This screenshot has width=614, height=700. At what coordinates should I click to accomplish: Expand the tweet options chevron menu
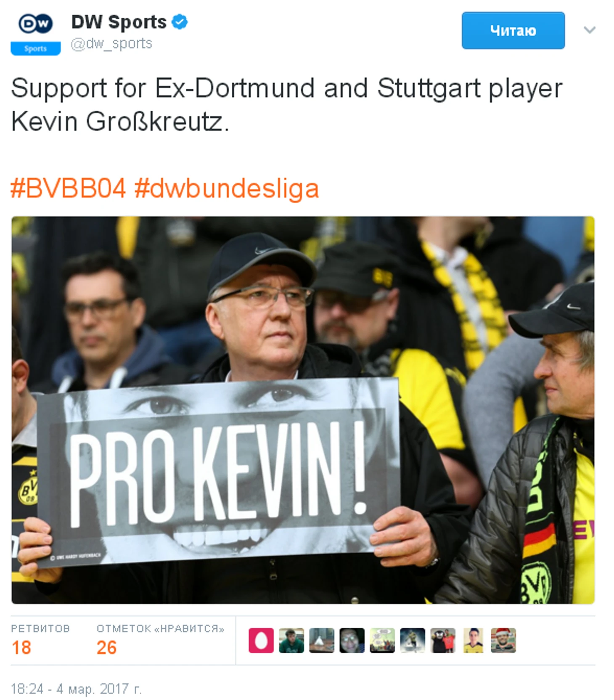[x=590, y=30]
